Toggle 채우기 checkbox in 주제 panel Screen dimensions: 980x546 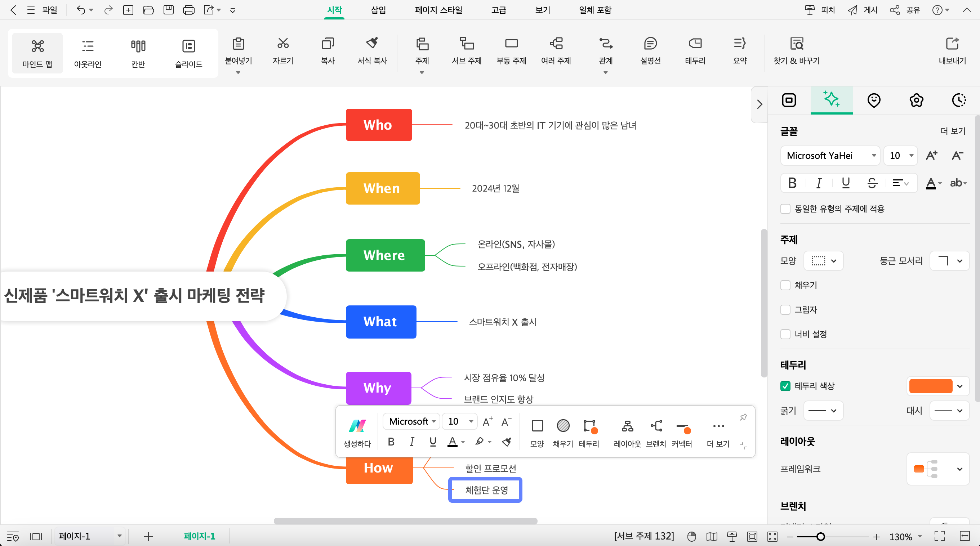(785, 285)
